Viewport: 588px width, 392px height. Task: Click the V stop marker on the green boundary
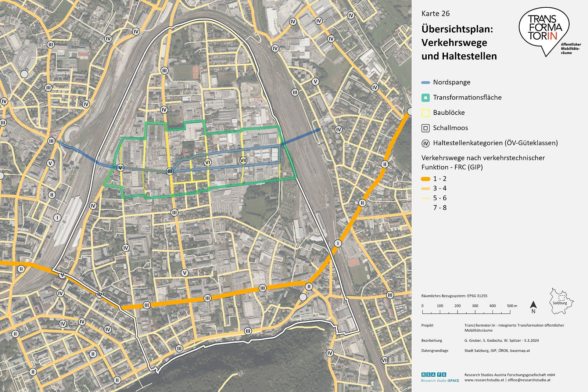tap(120, 168)
